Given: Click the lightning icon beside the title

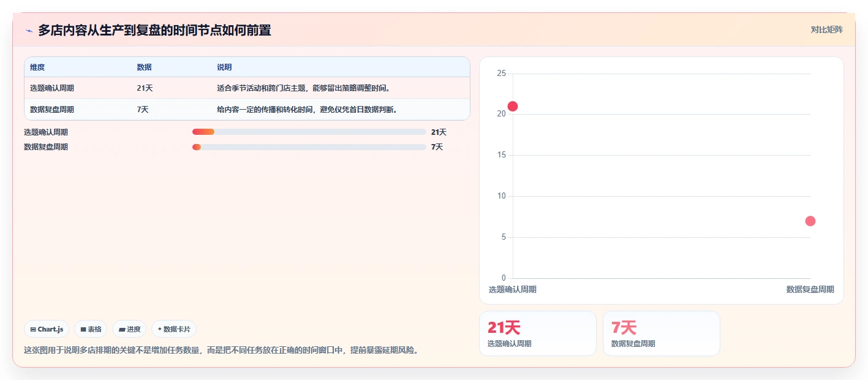Looking at the screenshot, I should tap(29, 30).
